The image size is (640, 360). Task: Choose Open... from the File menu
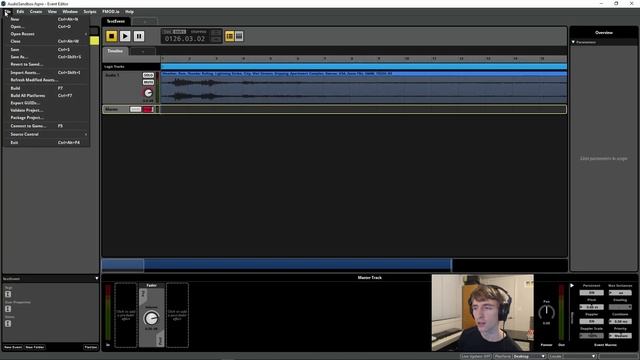46,27
